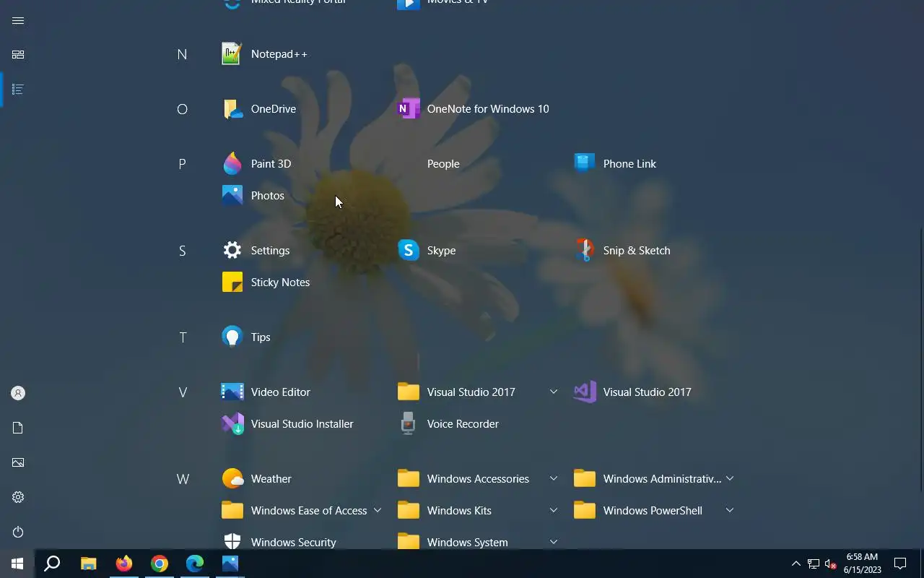Open the user account icon
Screen dimensions: 924x578
tap(18, 393)
